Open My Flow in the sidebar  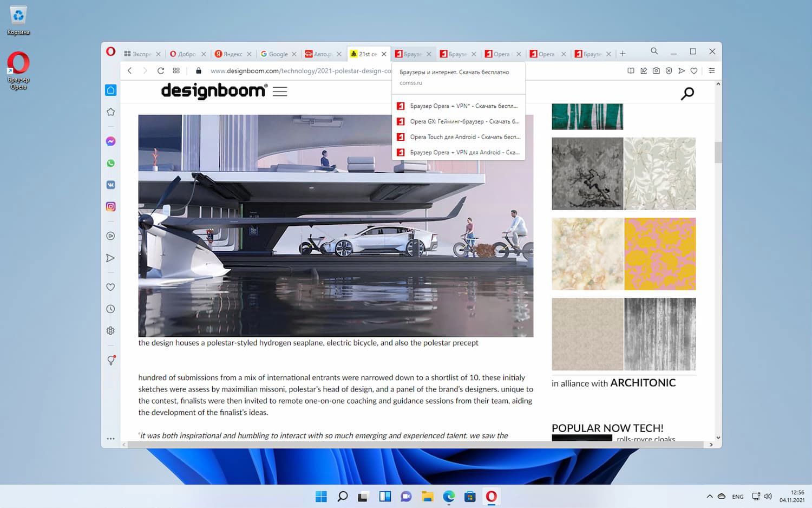tap(110, 258)
